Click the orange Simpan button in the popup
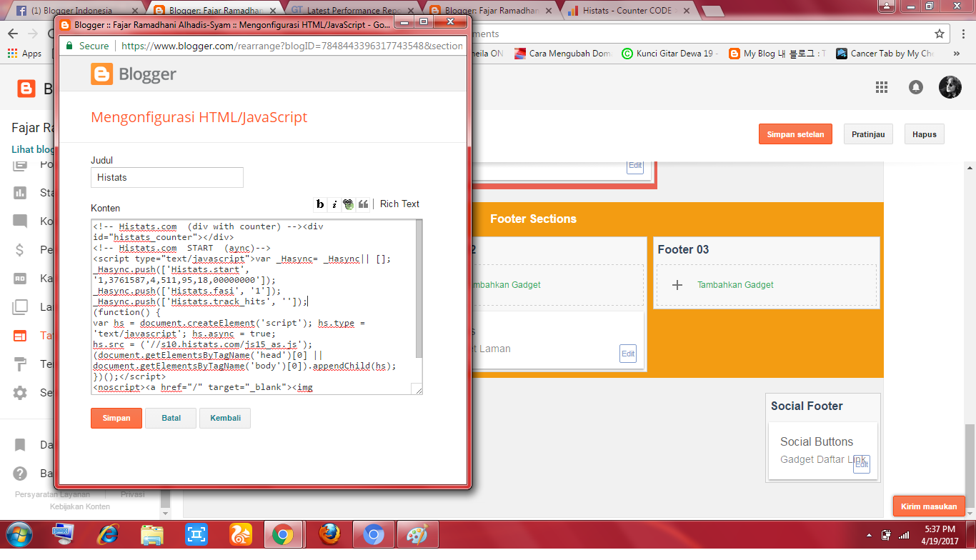Image resolution: width=976 pixels, height=560 pixels. click(116, 418)
